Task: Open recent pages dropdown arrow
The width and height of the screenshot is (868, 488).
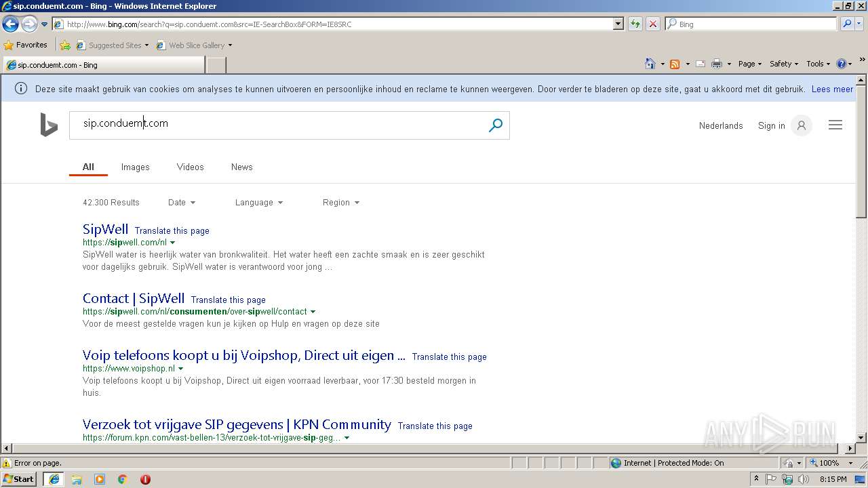Action: tap(44, 24)
